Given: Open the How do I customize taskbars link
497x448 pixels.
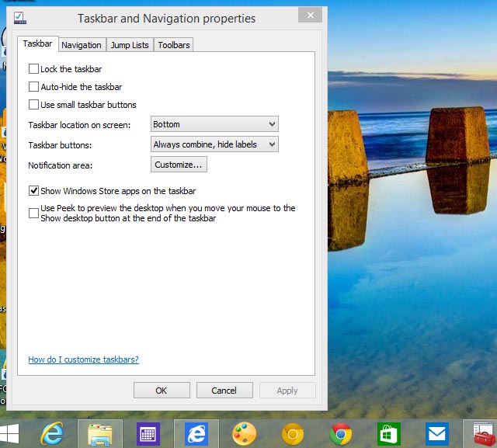Looking at the screenshot, I should [x=83, y=359].
